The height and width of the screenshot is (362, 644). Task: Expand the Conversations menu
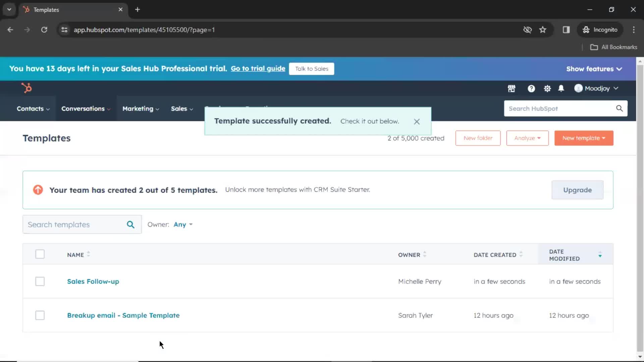tap(86, 109)
